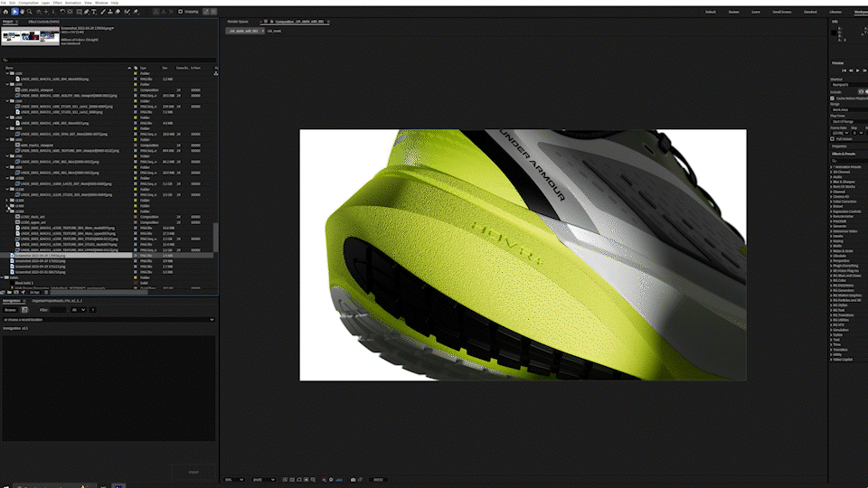Select the Dolly camera tool
Viewport: 868px width, 488px height.
pos(53,12)
